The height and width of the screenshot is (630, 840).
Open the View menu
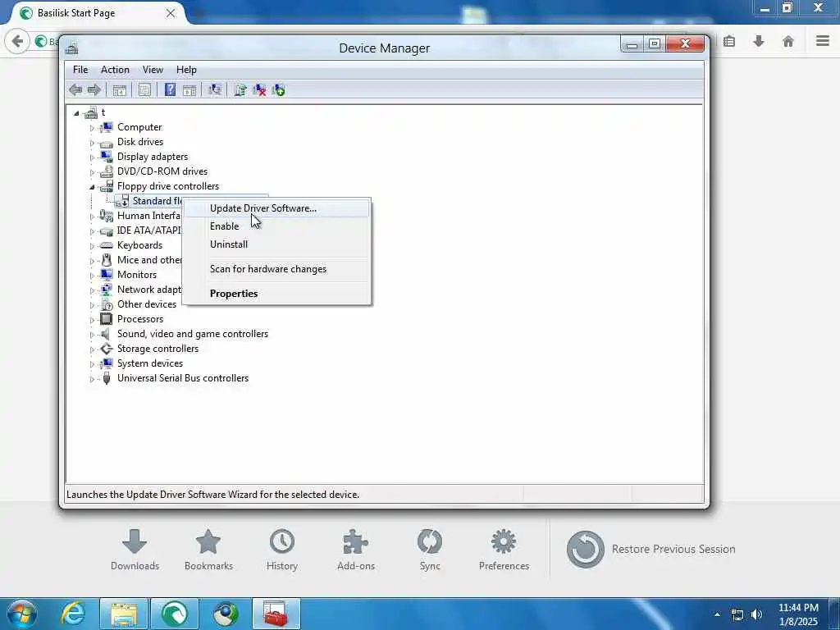153,70
